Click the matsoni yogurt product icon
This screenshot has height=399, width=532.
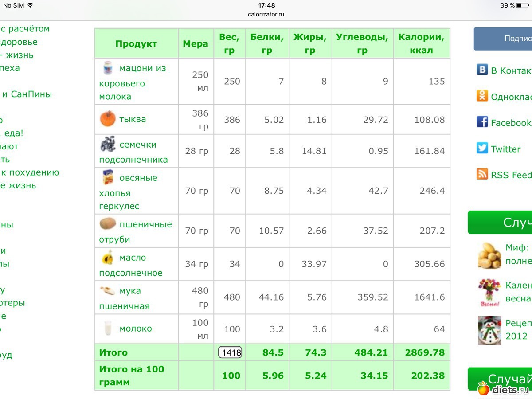click(x=107, y=68)
